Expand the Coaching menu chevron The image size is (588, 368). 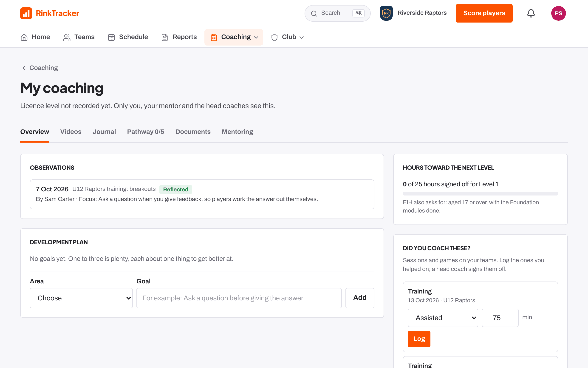(x=256, y=37)
